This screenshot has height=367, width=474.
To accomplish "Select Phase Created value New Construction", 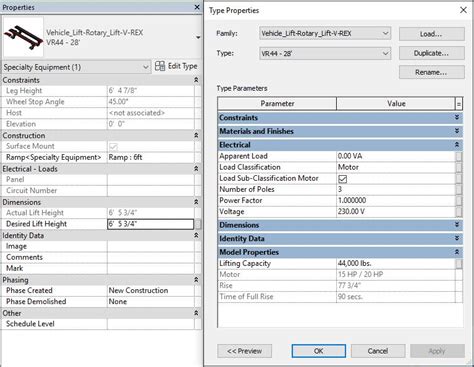I will pyautogui.click(x=151, y=291).
